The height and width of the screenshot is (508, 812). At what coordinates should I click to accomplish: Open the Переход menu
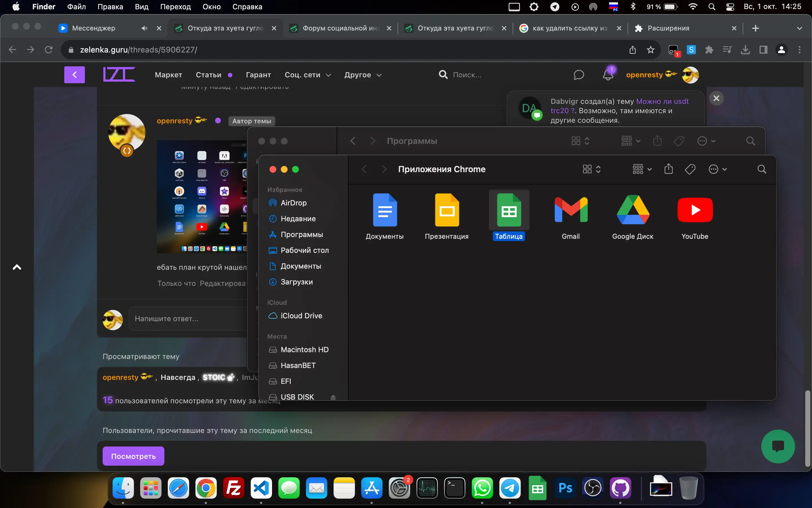175,7
